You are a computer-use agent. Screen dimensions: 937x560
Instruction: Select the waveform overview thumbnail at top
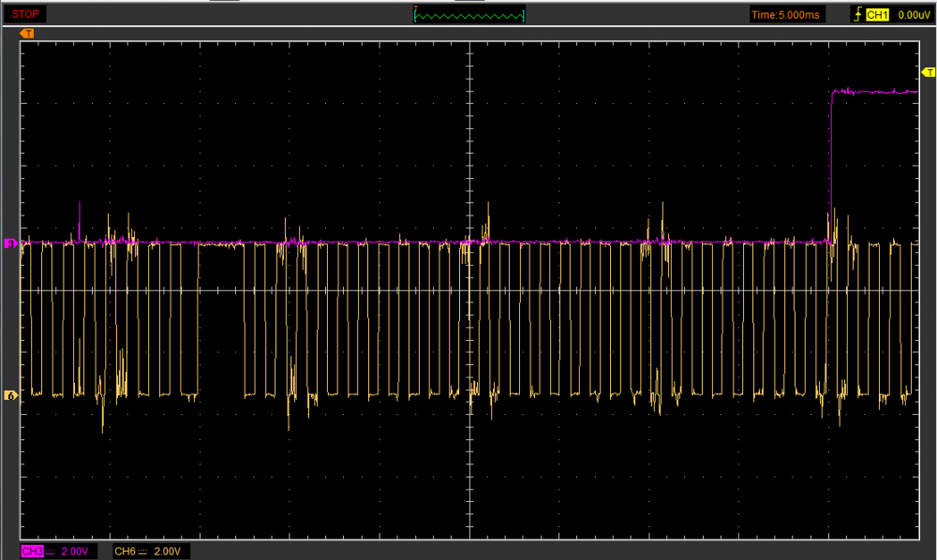tap(469, 15)
